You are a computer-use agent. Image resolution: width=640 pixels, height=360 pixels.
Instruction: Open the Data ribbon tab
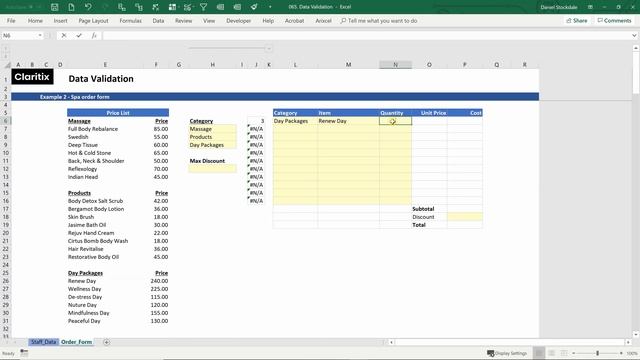[x=158, y=20]
